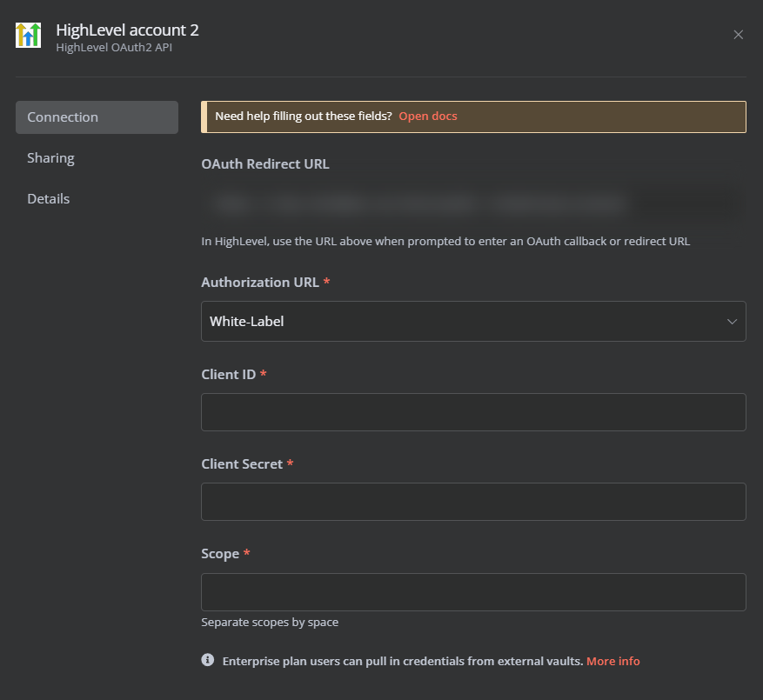763x700 pixels.
Task: Switch to the Sharing tab
Action: click(x=50, y=158)
